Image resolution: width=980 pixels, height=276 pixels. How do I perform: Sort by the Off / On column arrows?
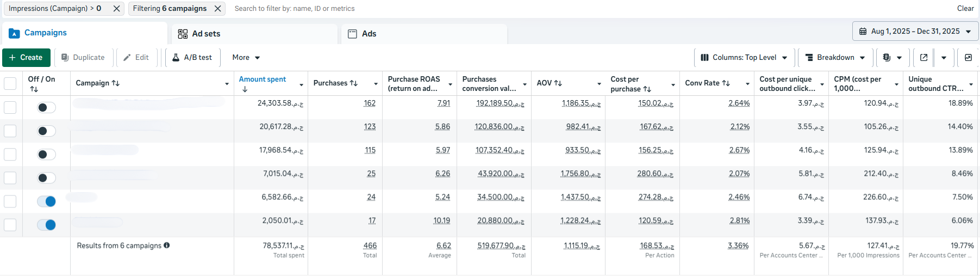pos(34,89)
